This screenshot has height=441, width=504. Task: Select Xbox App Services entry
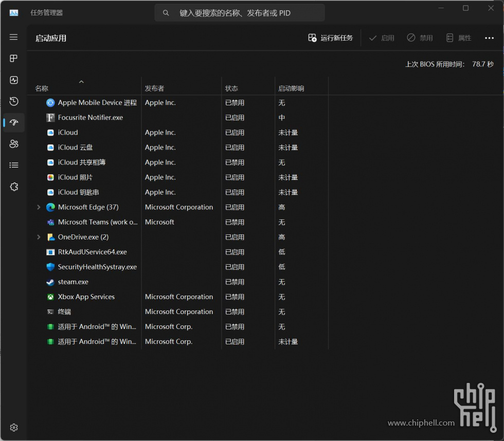coord(178,297)
